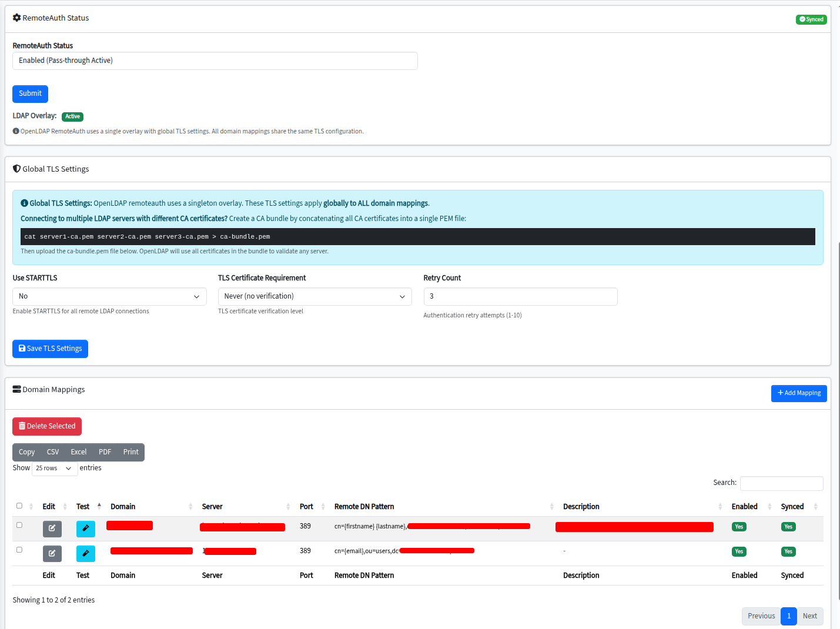Click Save TLS Settings button
Screen dimensions: 840x629
pos(50,349)
